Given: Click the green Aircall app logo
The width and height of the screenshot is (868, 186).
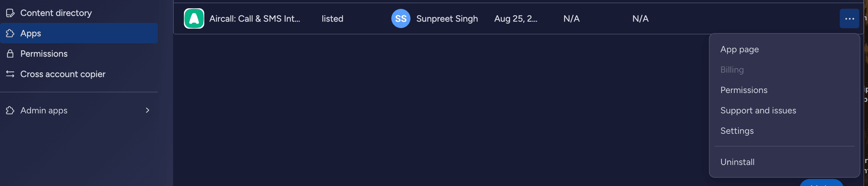Looking at the screenshot, I should point(194,18).
